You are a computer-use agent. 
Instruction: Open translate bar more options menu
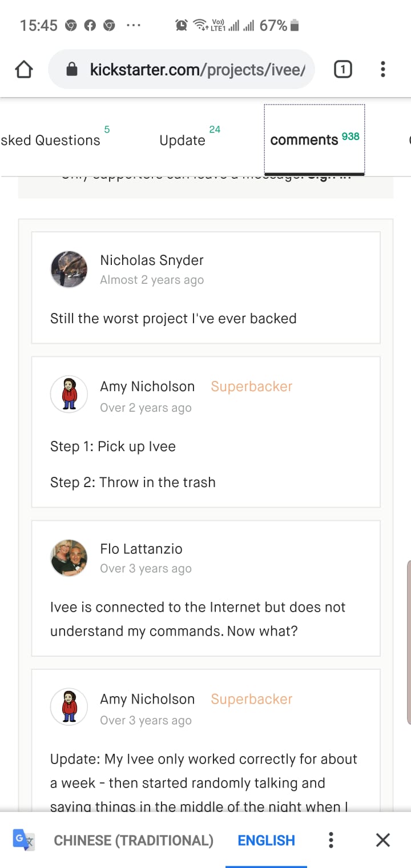[x=331, y=840]
